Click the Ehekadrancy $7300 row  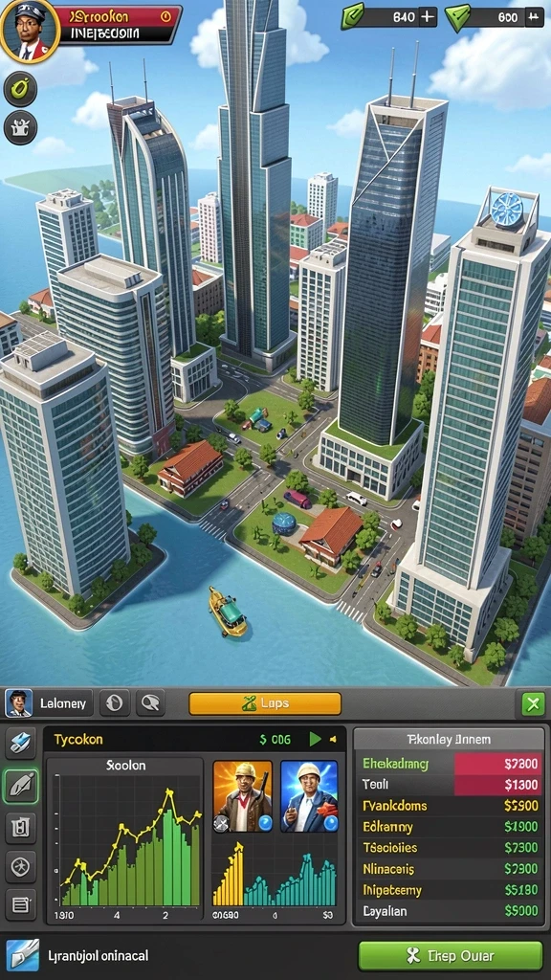click(451, 763)
